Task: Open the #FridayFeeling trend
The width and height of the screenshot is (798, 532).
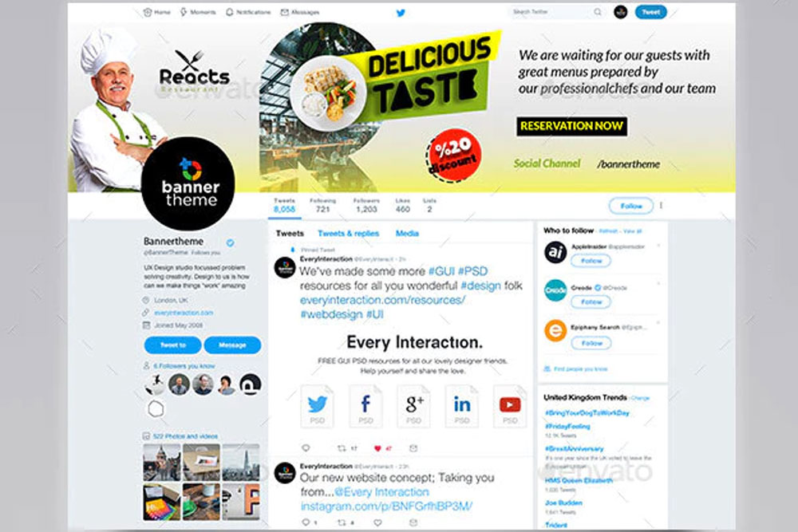Action: 567,426
